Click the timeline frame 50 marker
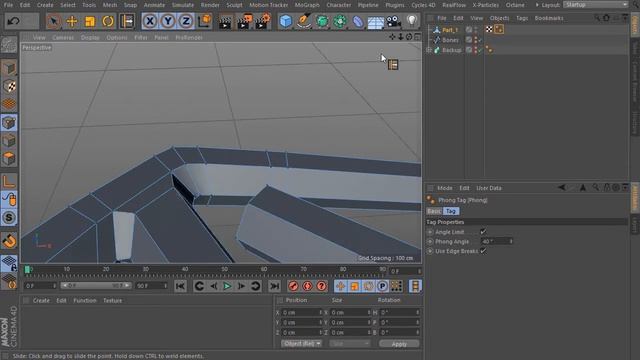Screen dimensions: 640x360 [x=224, y=269]
